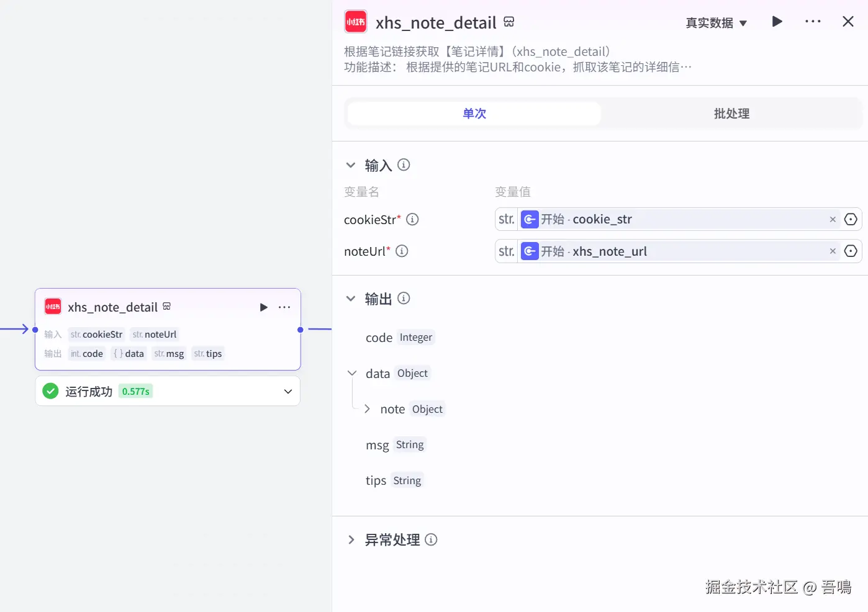This screenshot has height=612, width=868.
Task: Collapse the data Object output
Action: coord(352,373)
